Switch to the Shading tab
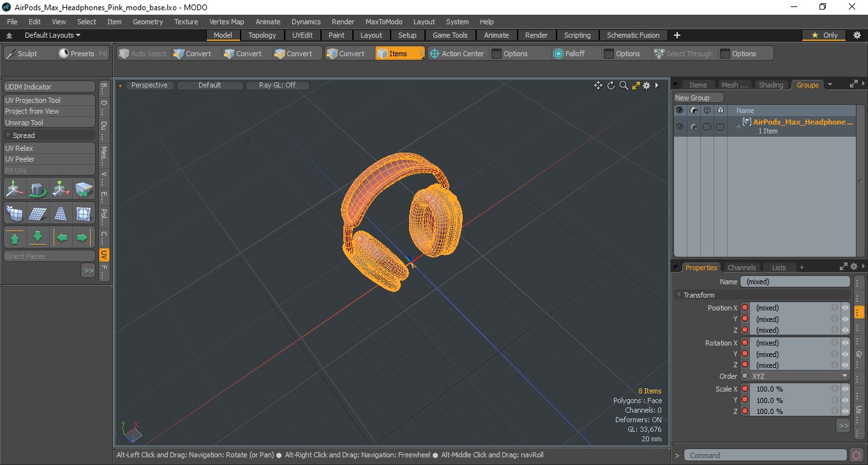 click(771, 85)
